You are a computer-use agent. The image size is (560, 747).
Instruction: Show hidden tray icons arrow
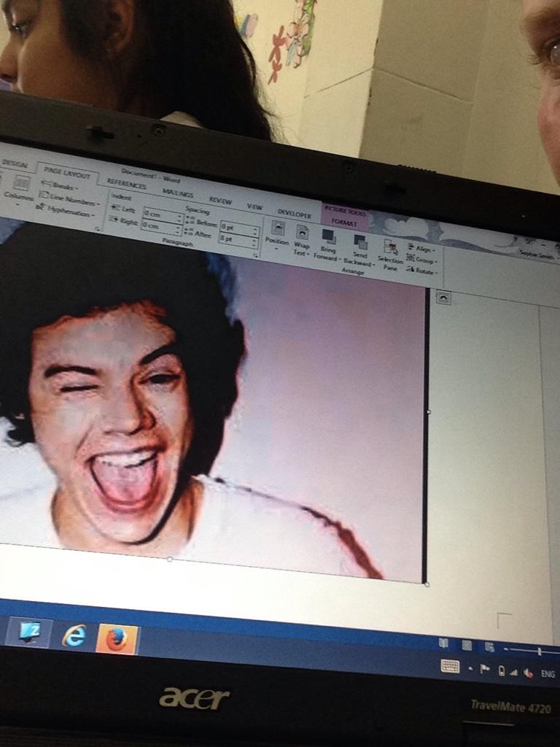click(470, 670)
